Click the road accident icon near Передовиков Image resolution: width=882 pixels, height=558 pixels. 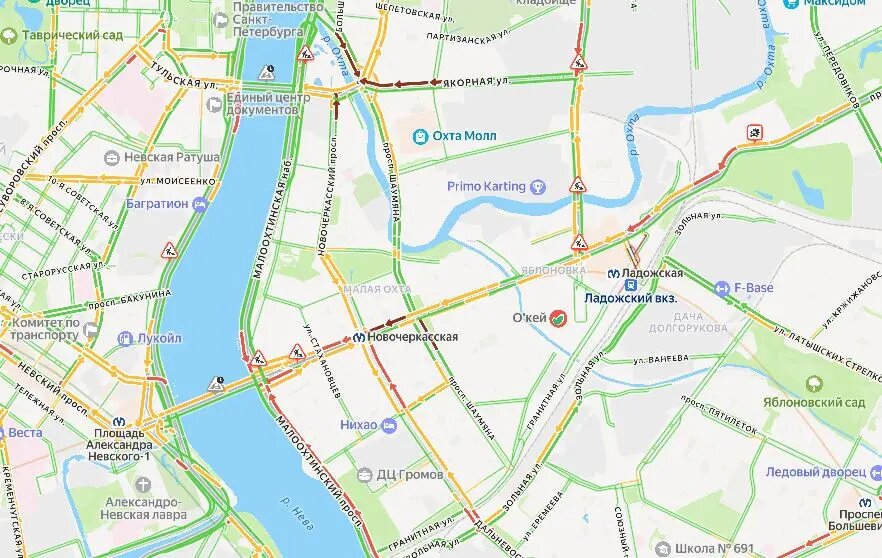pyautogui.click(x=755, y=133)
